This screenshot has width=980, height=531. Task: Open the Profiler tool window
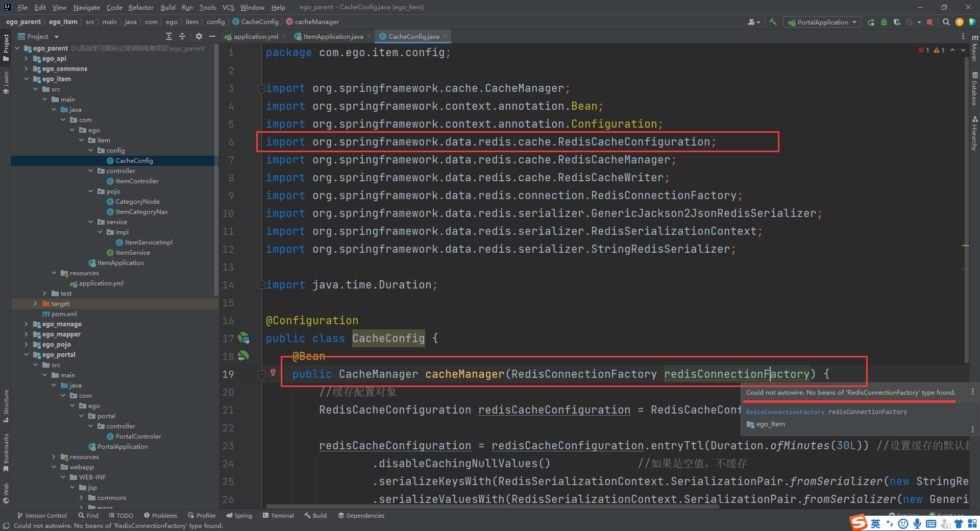click(202, 515)
